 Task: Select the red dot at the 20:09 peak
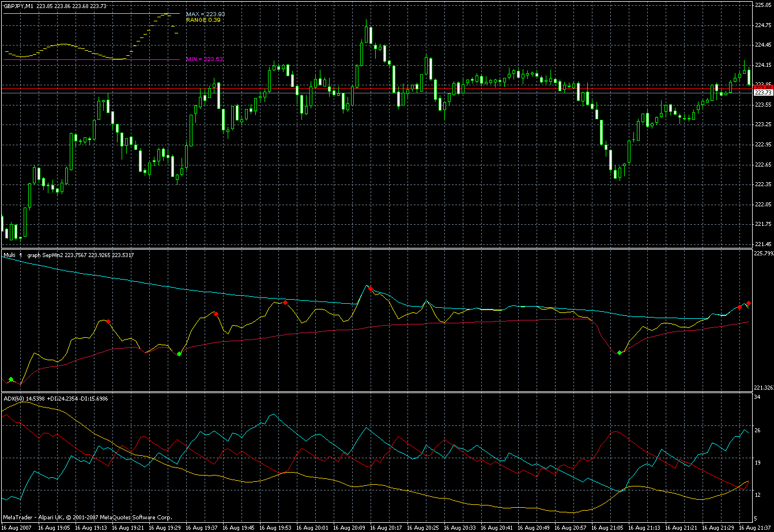click(371, 288)
